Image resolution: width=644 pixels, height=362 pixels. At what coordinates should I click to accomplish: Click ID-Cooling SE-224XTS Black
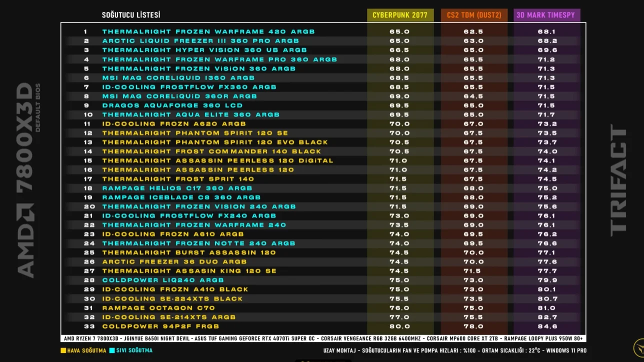(172, 298)
